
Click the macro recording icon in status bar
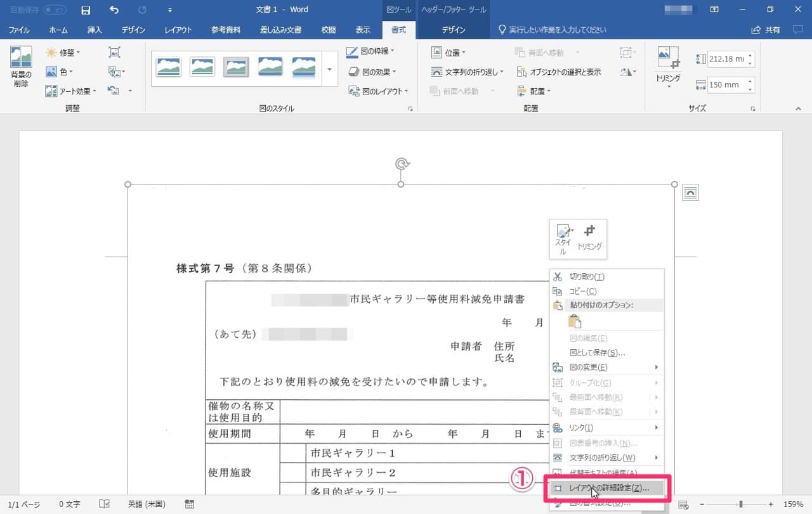[x=189, y=504]
